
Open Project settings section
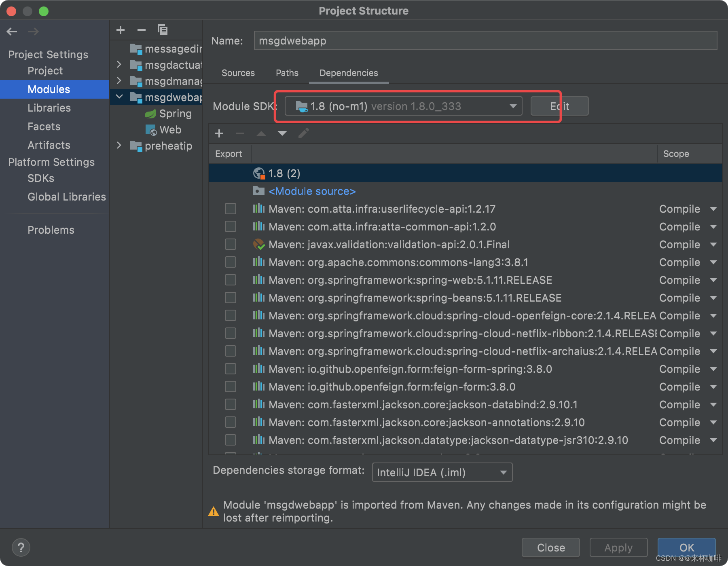45,71
